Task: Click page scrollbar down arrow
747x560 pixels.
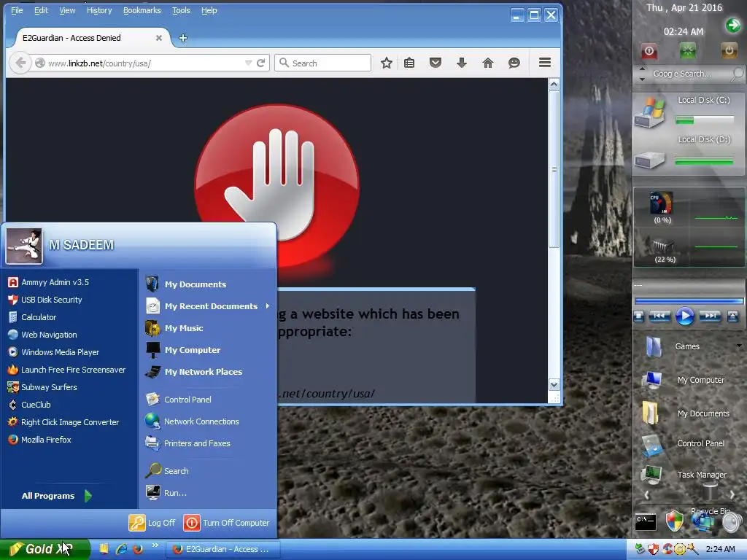Action: pyautogui.click(x=554, y=384)
